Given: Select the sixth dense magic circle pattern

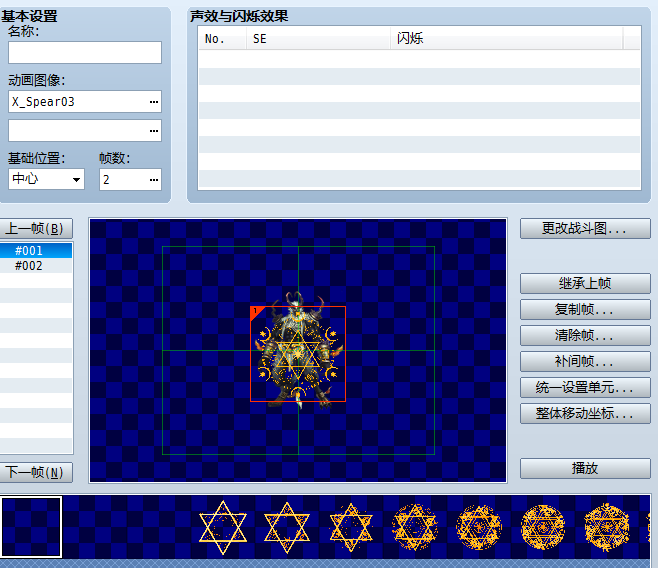Looking at the screenshot, I should point(543,527).
